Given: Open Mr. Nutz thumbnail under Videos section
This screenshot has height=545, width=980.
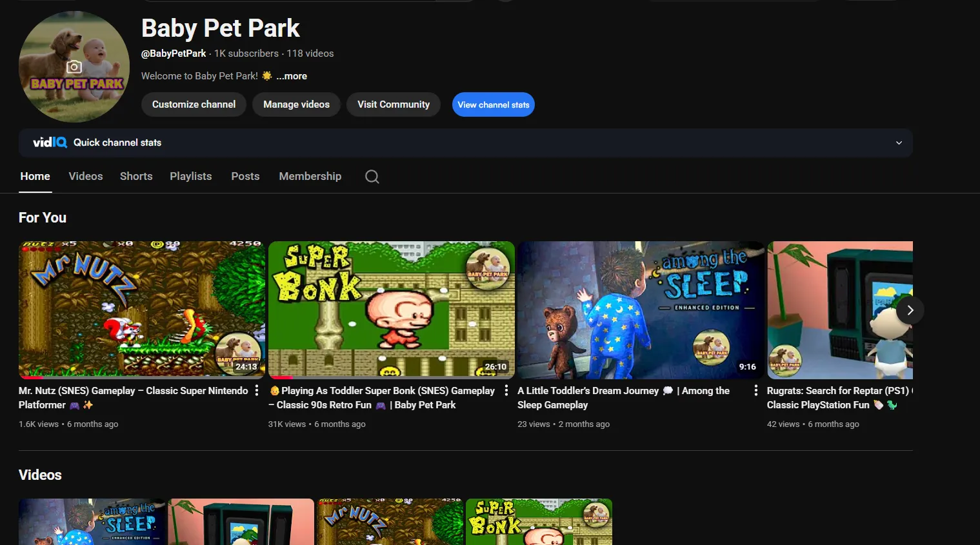Looking at the screenshot, I should coord(390,522).
